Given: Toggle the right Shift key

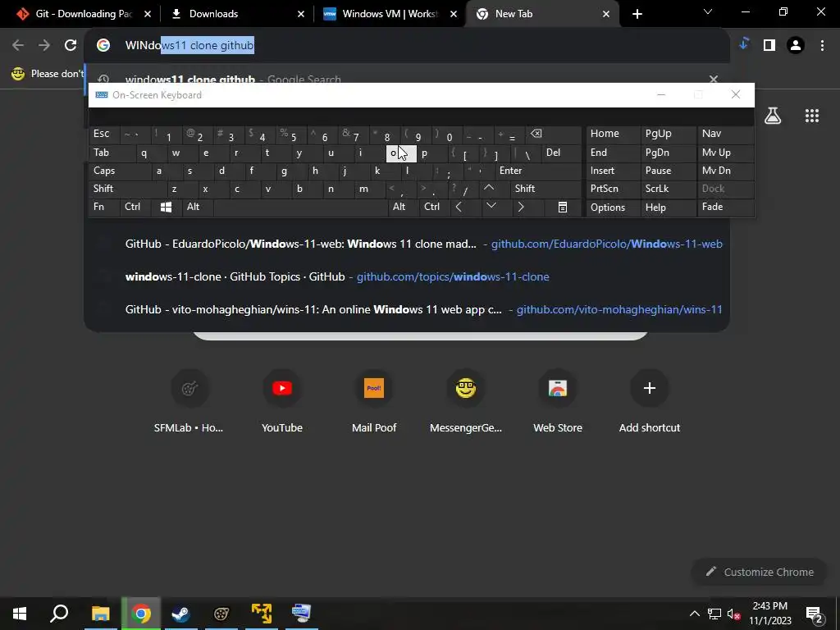Looking at the screenshot, I should click(x=546, y=189).
